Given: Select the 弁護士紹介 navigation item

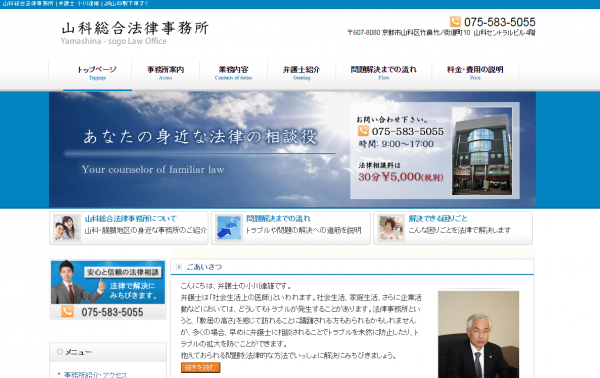Looking at the screenshot, I should [x=302, y=72].
